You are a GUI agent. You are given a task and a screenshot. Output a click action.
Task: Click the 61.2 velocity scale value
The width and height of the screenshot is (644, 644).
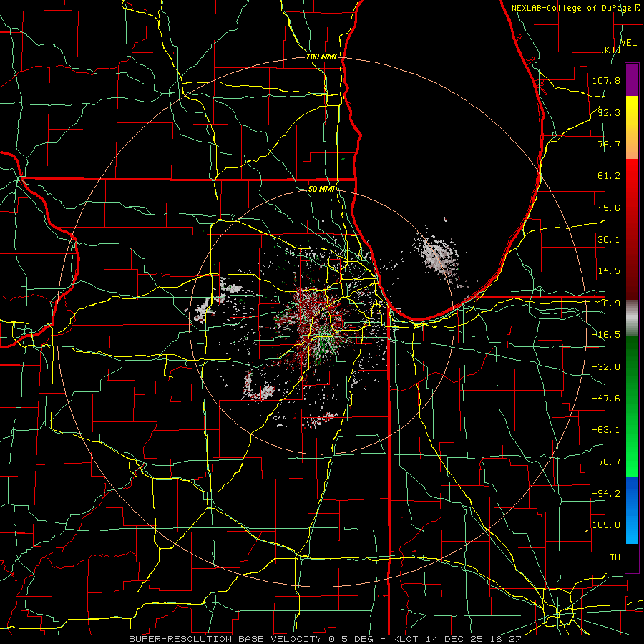click(609, 176)
